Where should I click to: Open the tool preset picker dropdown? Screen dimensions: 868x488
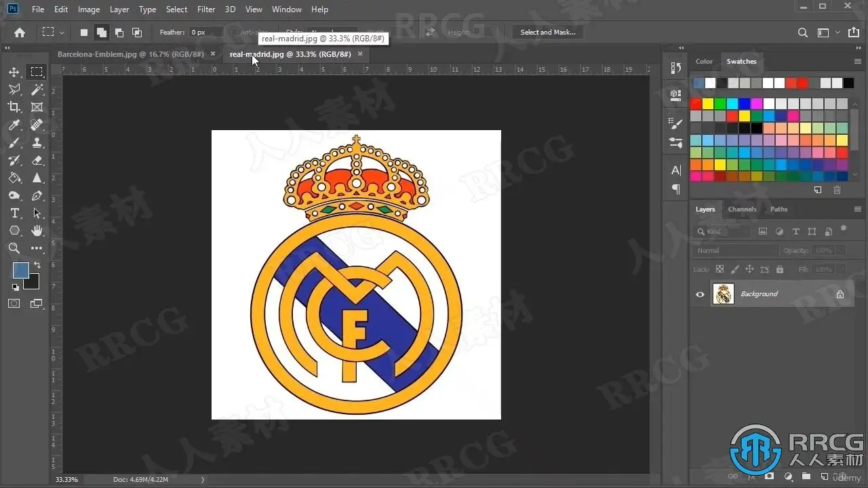coord(53,32)
